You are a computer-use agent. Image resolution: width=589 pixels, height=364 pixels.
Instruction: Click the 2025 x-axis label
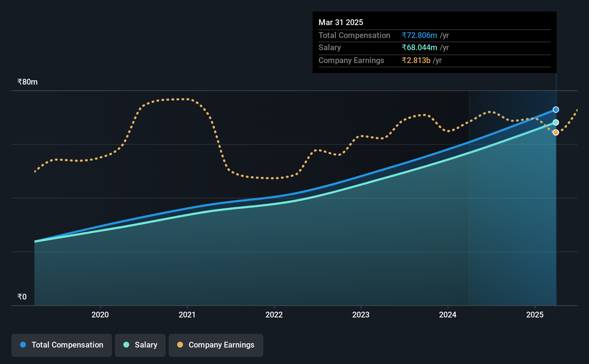[x=535, y=315]
